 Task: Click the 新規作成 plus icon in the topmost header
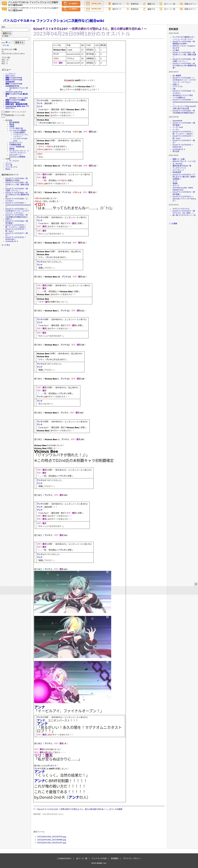point(128,4)
